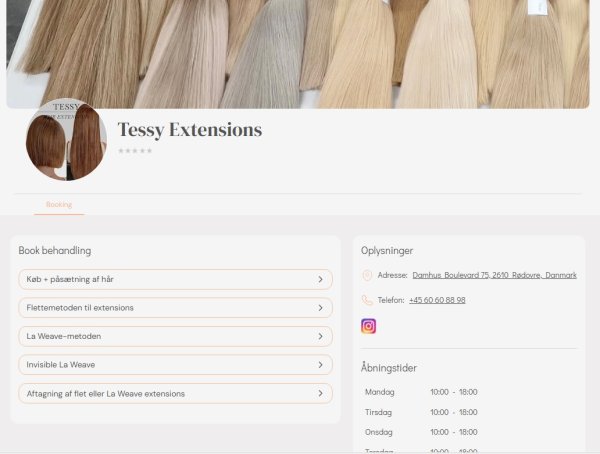
Task: Click the location pin icon beside Adresse
Action: point(367,275)
